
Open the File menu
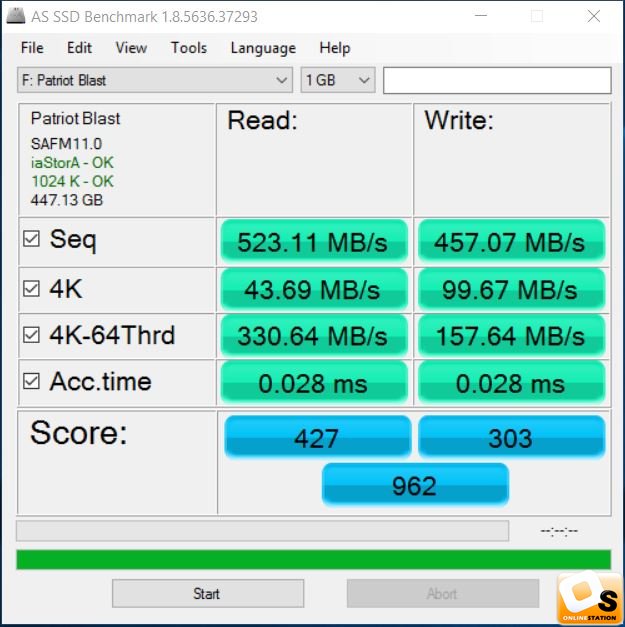coord(32,48)
